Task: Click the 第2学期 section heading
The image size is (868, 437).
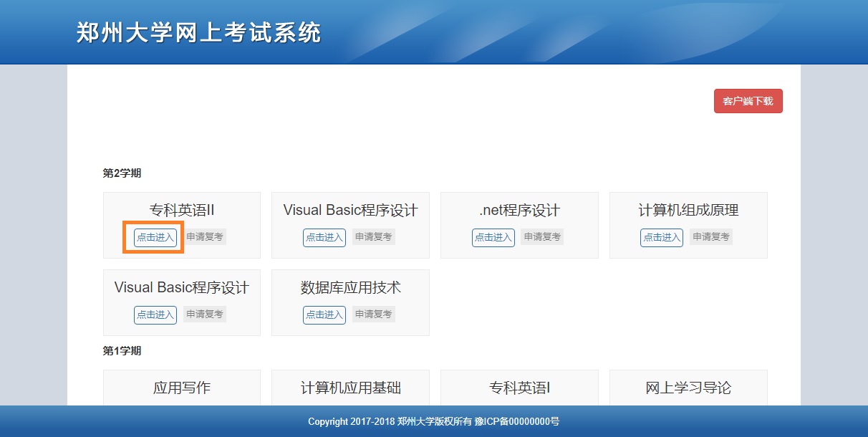Action: coord(122,173)
